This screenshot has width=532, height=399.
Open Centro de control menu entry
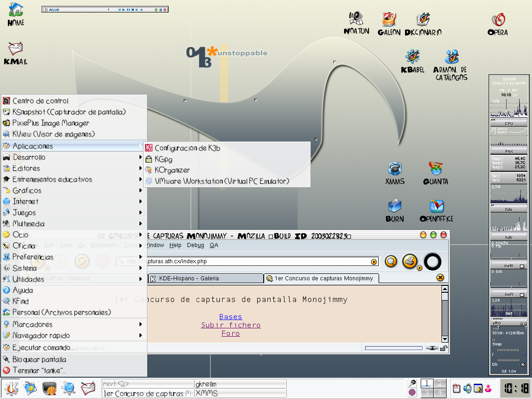[x=74, y=101]
